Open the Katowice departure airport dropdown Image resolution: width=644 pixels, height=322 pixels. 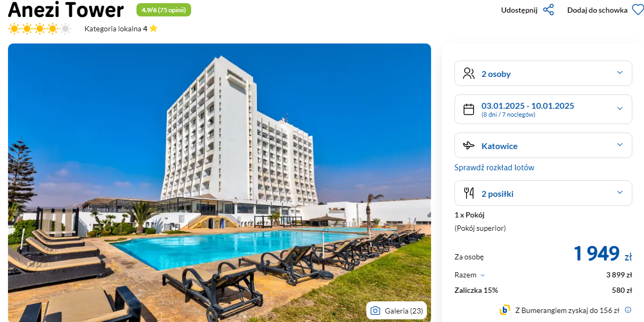tap(543, 145)
